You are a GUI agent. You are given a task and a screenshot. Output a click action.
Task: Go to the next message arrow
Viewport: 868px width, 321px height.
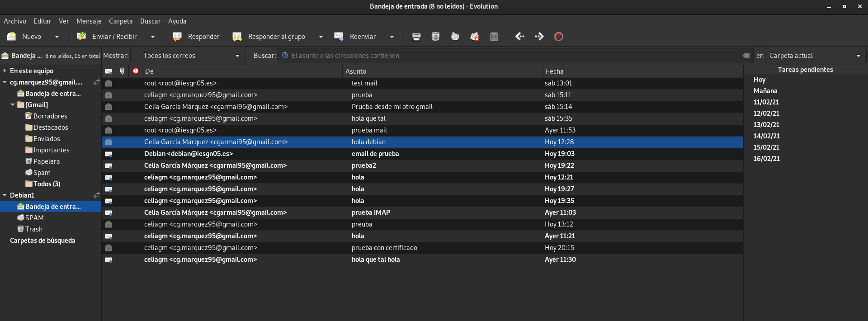coord(539,37)
